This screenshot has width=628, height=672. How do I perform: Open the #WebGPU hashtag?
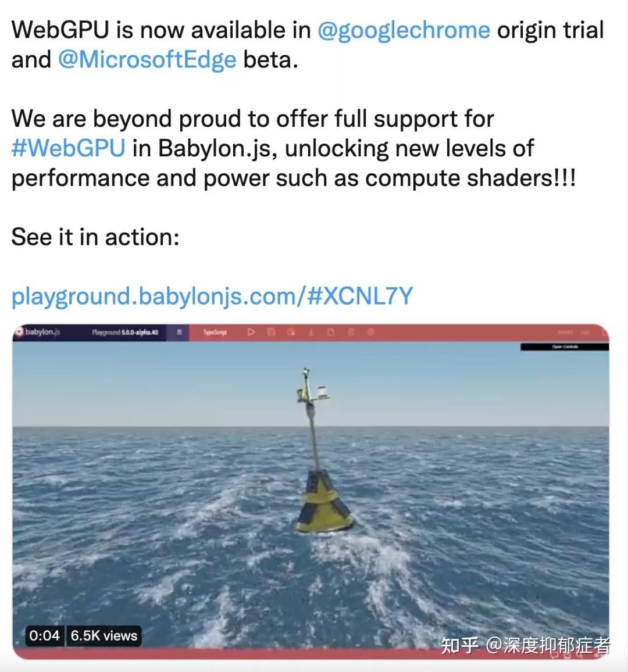click(x=69, y=148)
